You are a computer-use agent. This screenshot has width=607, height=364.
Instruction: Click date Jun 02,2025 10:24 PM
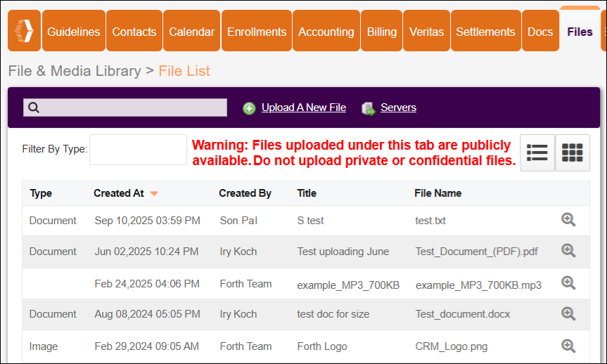[x=146, y=252]
